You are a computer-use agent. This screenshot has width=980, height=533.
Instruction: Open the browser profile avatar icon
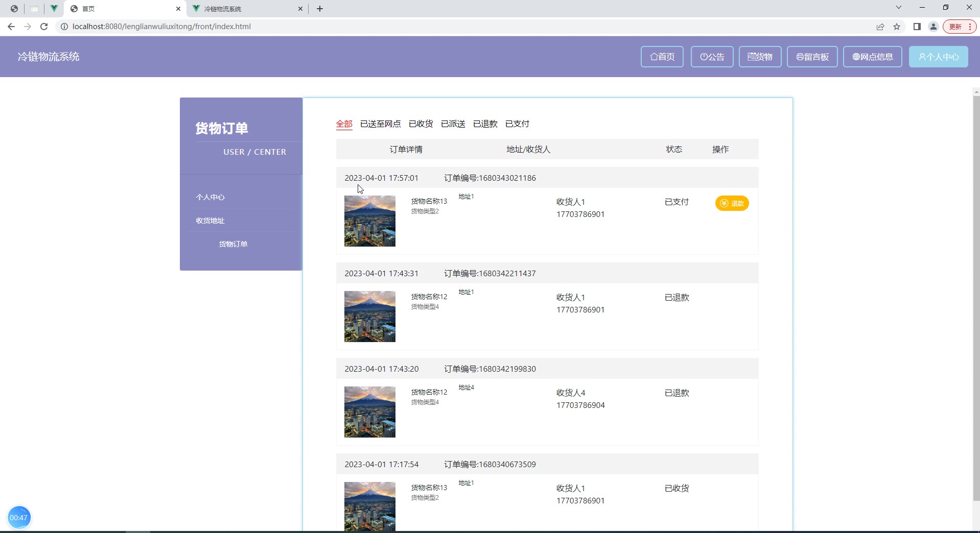coord(933,27)
